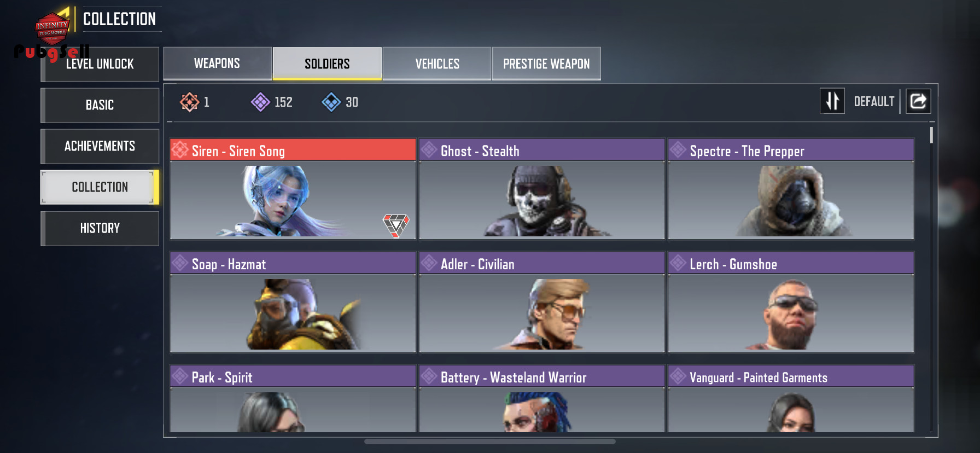Screen dimensions: 980x453
Task: Click the legendary rarity icon with count 1
Action: pos(189,102)
